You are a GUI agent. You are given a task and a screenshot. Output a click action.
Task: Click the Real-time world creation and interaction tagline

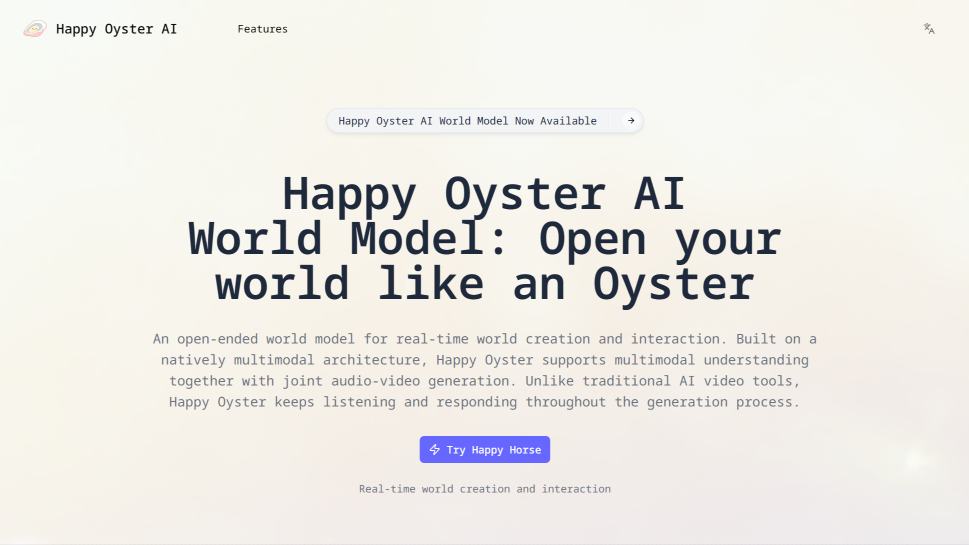[484, 489]
